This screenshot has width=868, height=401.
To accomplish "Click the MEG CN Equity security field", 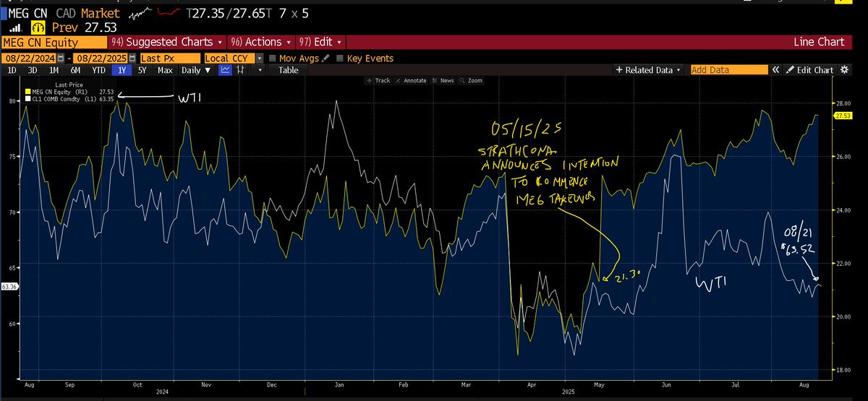I will pyautogui.click(x=54, y=43).
